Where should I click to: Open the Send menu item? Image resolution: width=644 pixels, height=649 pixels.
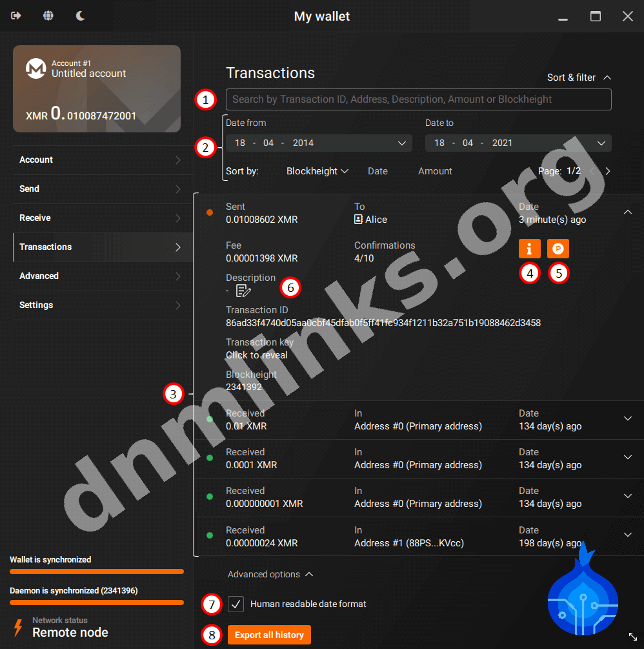(97, 189)
